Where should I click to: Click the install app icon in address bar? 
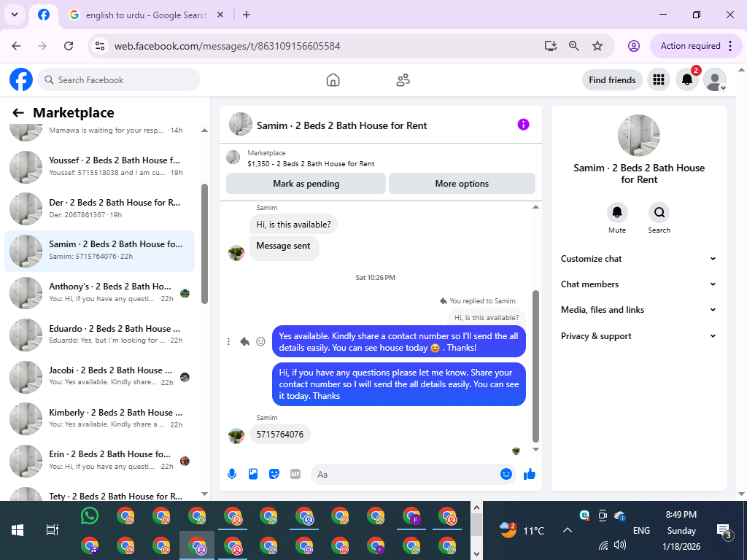(551, 46)
